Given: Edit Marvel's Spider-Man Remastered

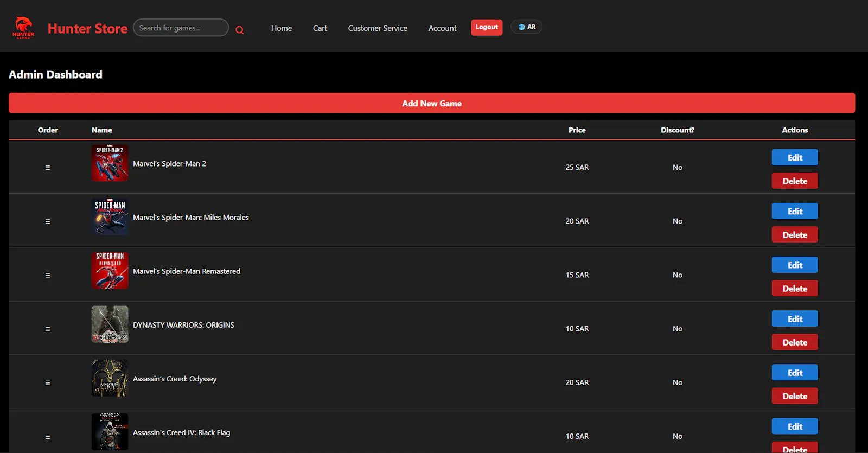Looking at the screenshot, I should 795,265.
